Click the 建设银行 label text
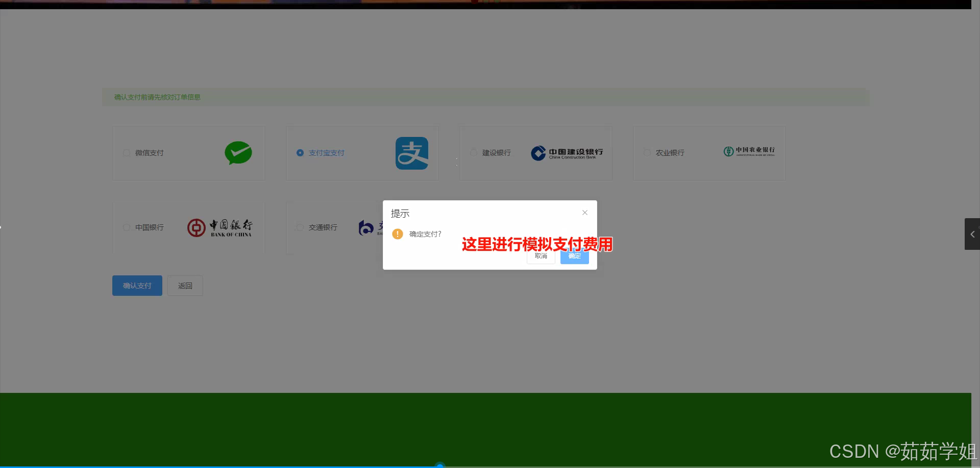The height and width of the screenshot is (468, 980). tap(497, 153)
